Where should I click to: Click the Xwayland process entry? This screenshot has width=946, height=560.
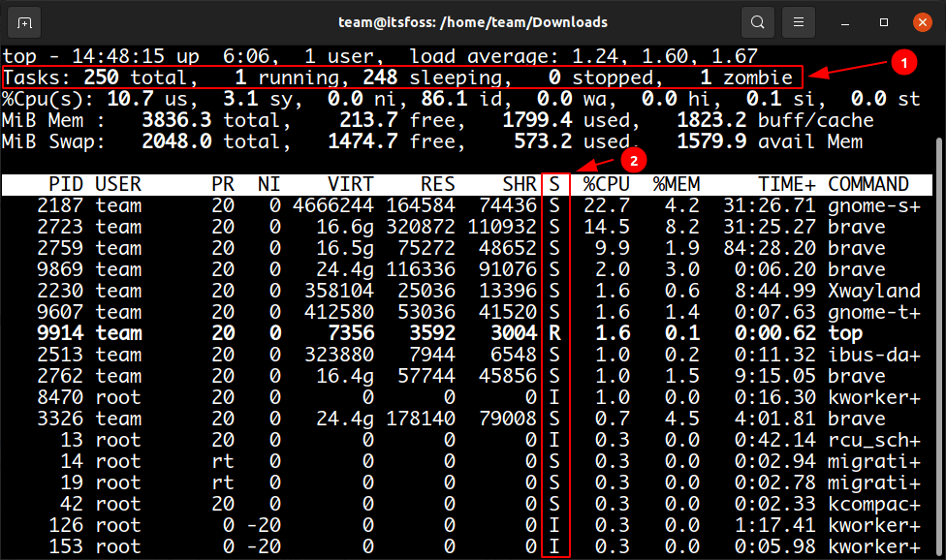coord(874,290)
